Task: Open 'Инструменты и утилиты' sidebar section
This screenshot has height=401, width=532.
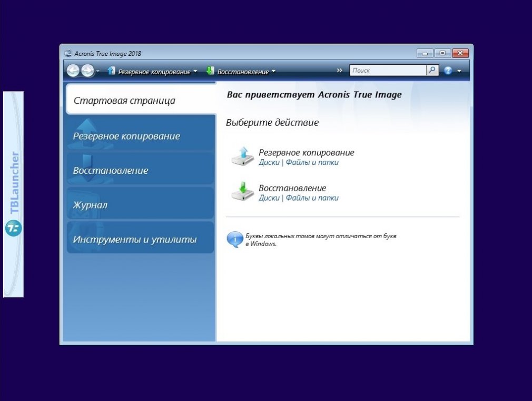Action: 141,237
